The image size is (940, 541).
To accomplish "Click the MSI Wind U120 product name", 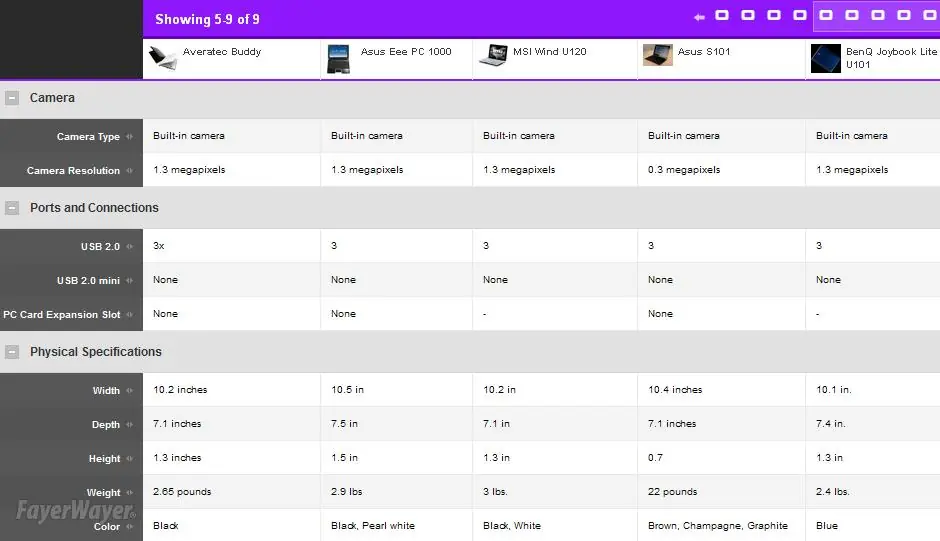I will 550,52.
